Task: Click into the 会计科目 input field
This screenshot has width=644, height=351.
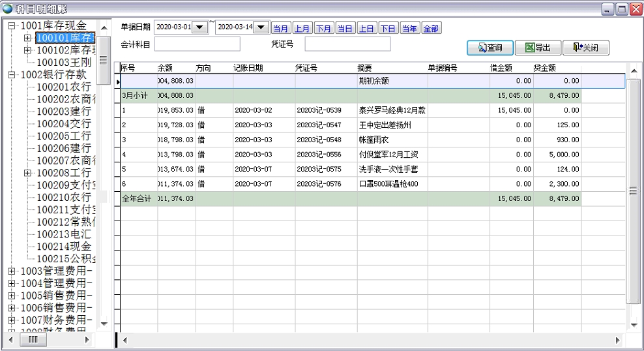Action: tap(197, 44)
